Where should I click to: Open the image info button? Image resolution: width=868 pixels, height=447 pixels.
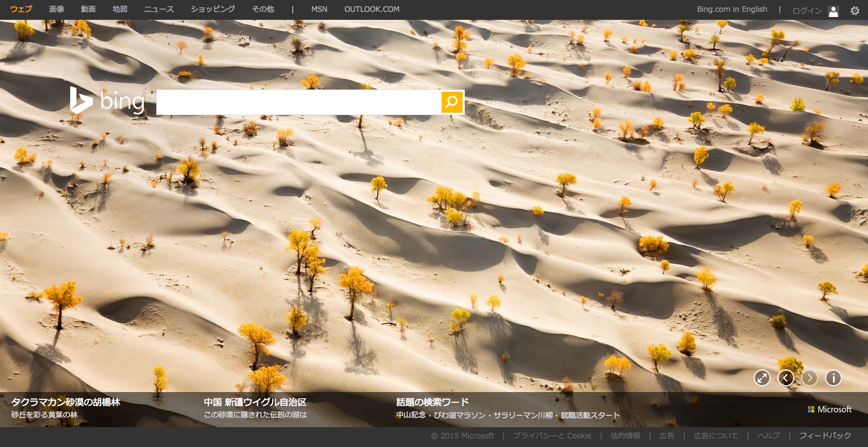833,378
